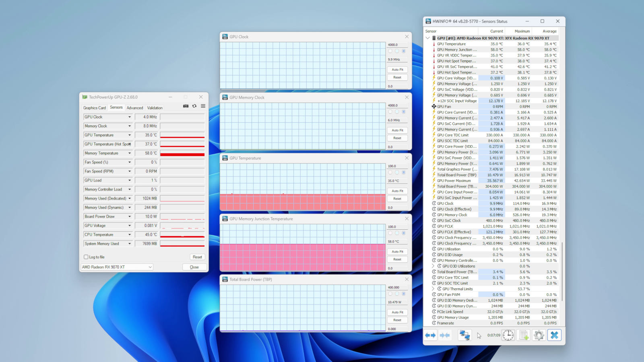Click the HWiNFO clock reset-timer icon
This screenshot has width=644, height=362.
[508, 335]
